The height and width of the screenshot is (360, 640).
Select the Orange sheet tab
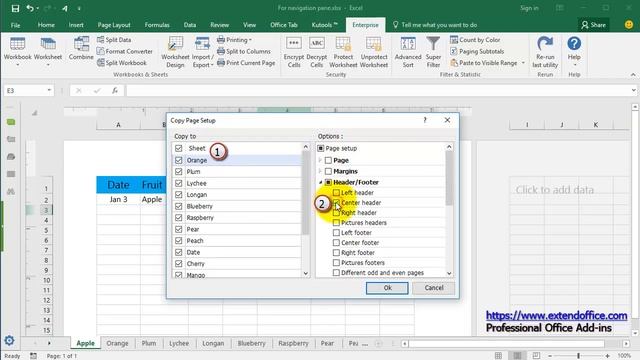click(x=118, y=343)
